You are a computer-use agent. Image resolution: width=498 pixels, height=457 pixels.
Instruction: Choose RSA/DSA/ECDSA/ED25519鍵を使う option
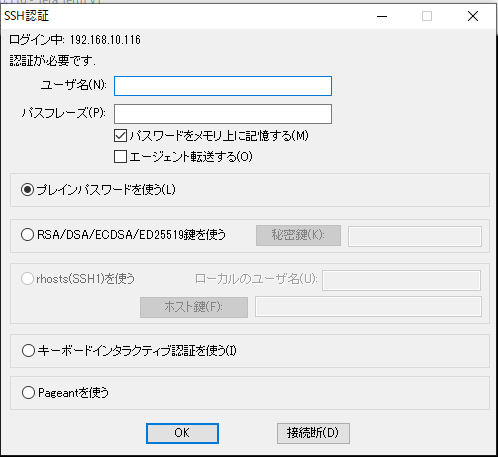[x=27, y=235]
